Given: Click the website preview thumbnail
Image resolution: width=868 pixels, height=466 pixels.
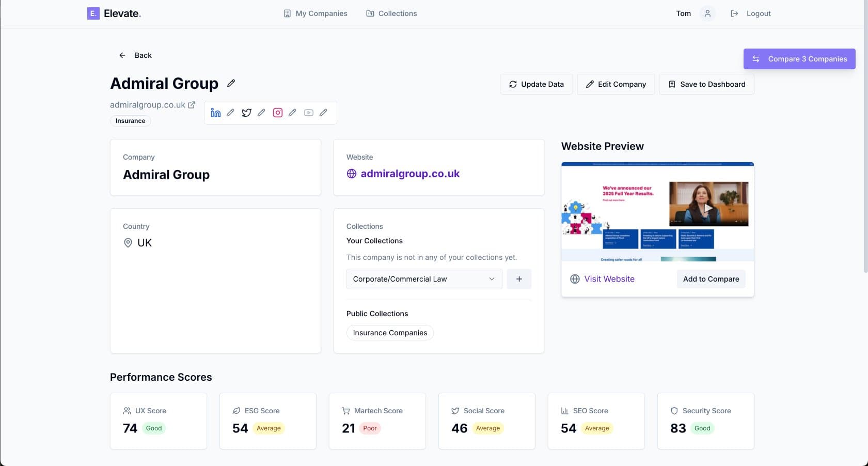Looking at the screenshot, I should click(657, 212).
